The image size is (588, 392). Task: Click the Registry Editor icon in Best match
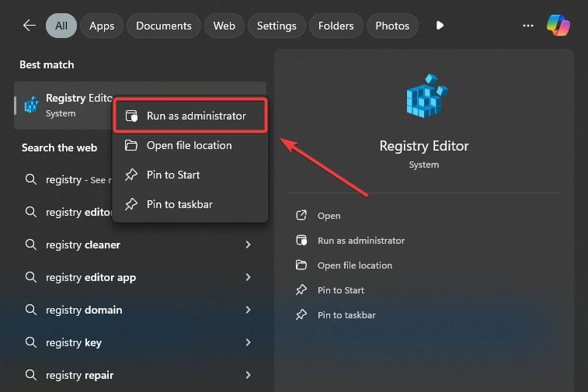(x=32, y=105)
